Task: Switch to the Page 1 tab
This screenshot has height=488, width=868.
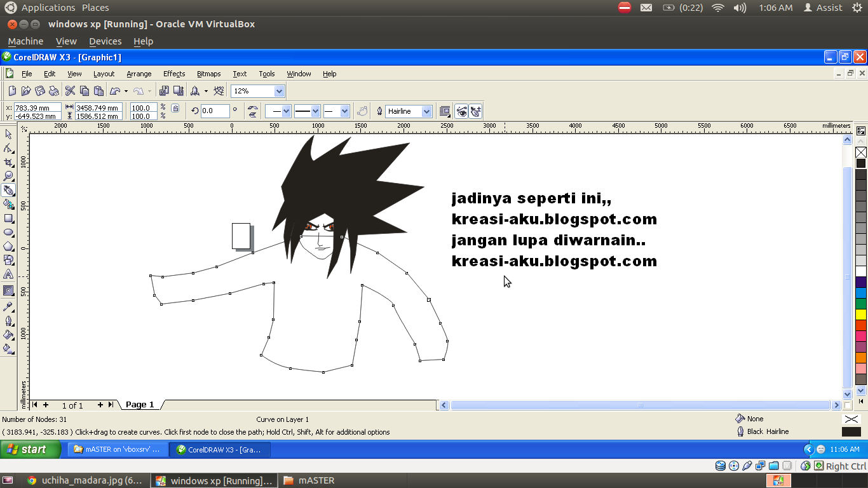Action: point(140,405)
